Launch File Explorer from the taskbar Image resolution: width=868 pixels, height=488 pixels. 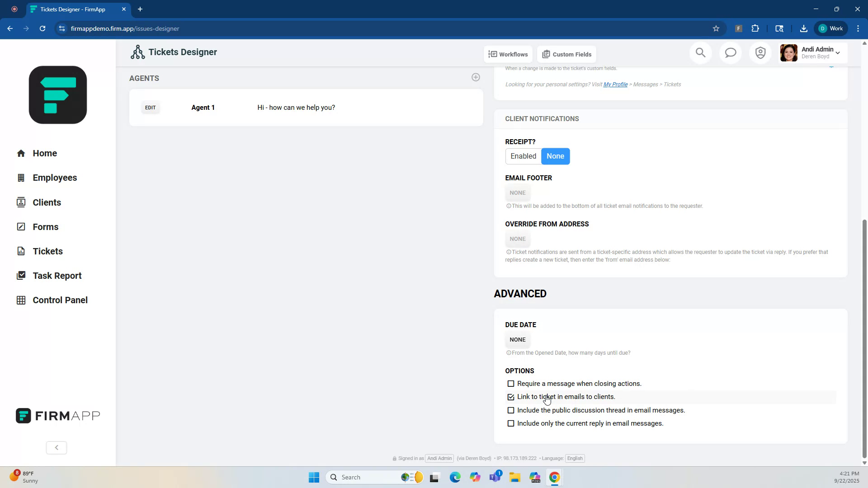click(515, 477)
